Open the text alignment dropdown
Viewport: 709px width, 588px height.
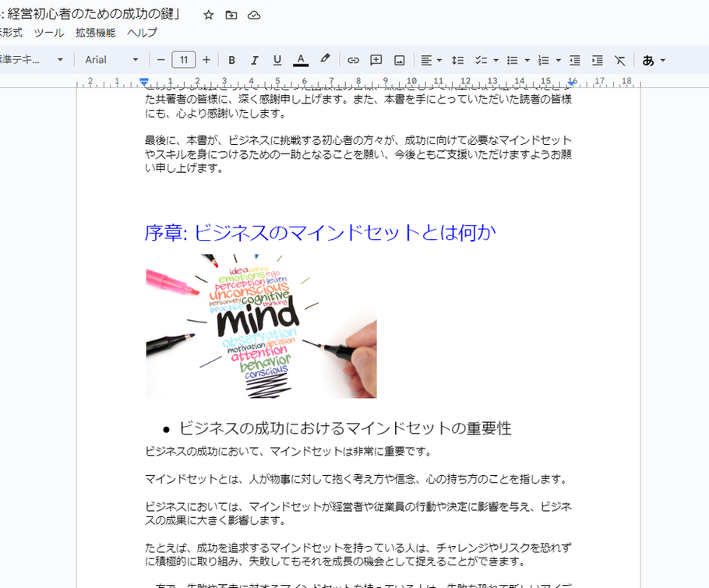[x=431, y=60]
